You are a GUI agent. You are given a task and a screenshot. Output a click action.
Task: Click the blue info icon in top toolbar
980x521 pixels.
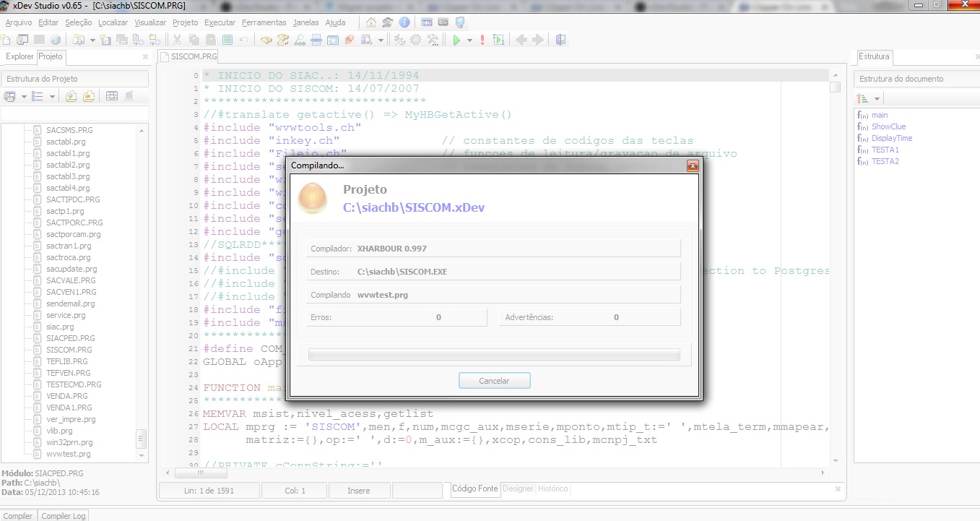point(404,22)
